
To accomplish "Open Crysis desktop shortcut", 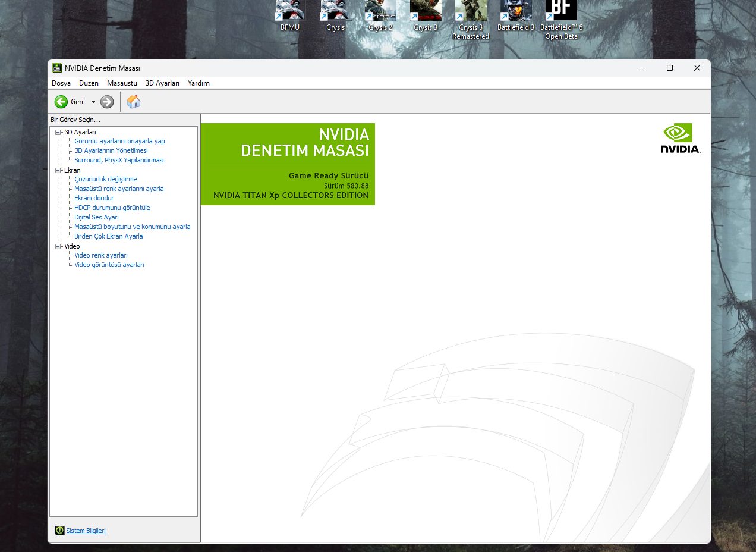I will pos(335,15).
